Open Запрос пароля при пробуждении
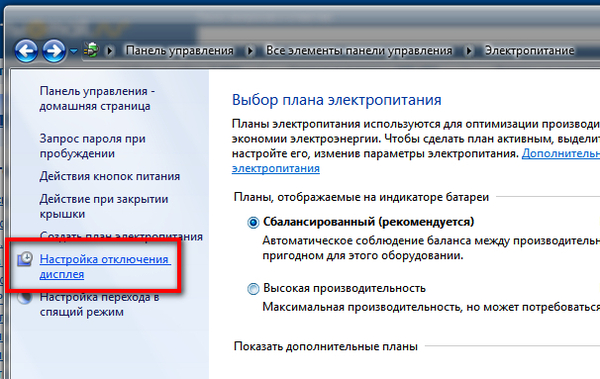The height and width of the screenshot is (379, 600). (x=92, y=146)
